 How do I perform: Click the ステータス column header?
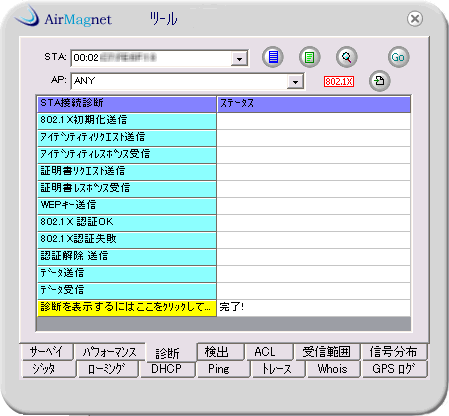[313, 104]
